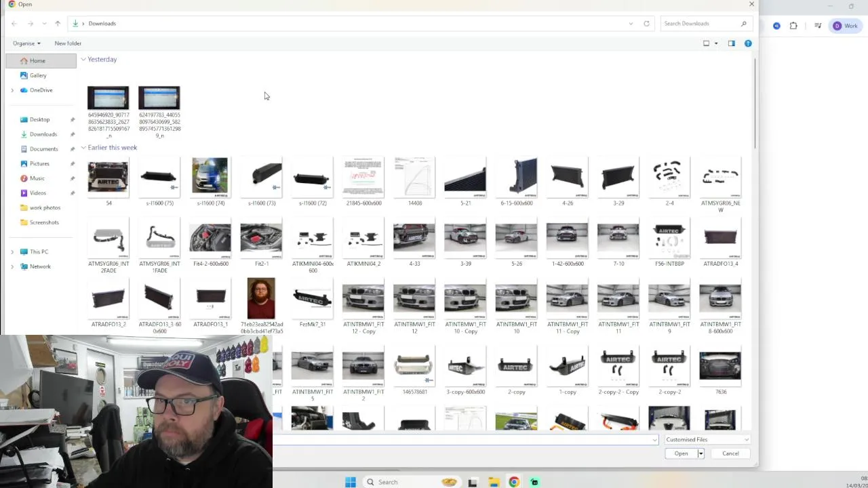Select the 3-copy-600x600 image
The height and width of the screenshot is (488, 868).
[x=465, y=371]
